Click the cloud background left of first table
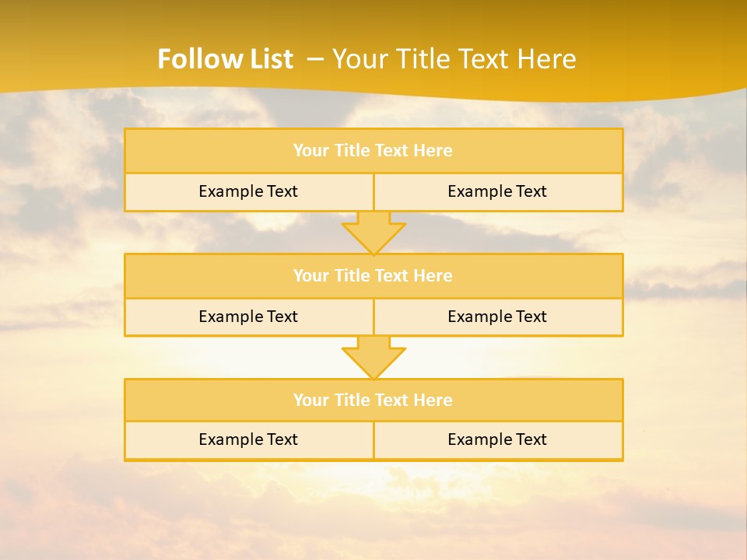This screenshot has width=747, height=560. click(x=62, y=171)
